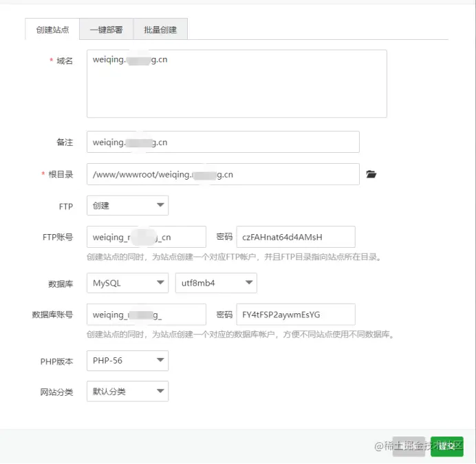Select the FTP password field czFAHnat64d4AMsH

pyautogui.click(x=296, y=237)
